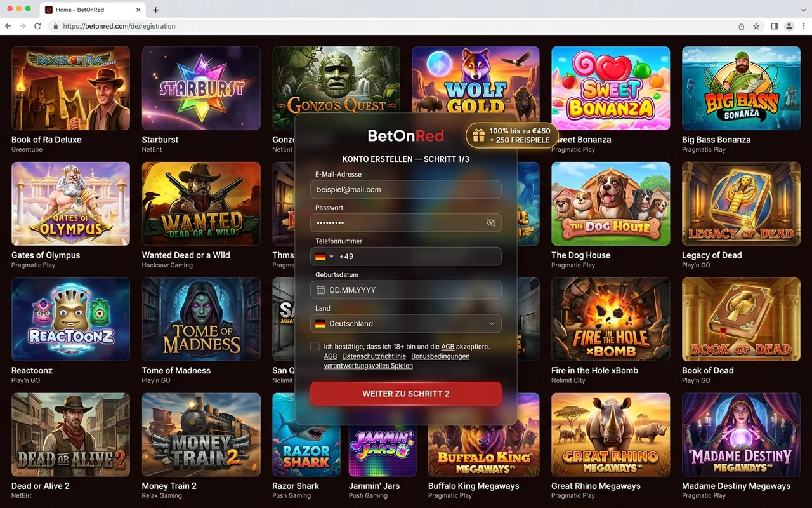
Task: Open the calendar icon in Geburtsdatum field
Action: pos(320,290)
